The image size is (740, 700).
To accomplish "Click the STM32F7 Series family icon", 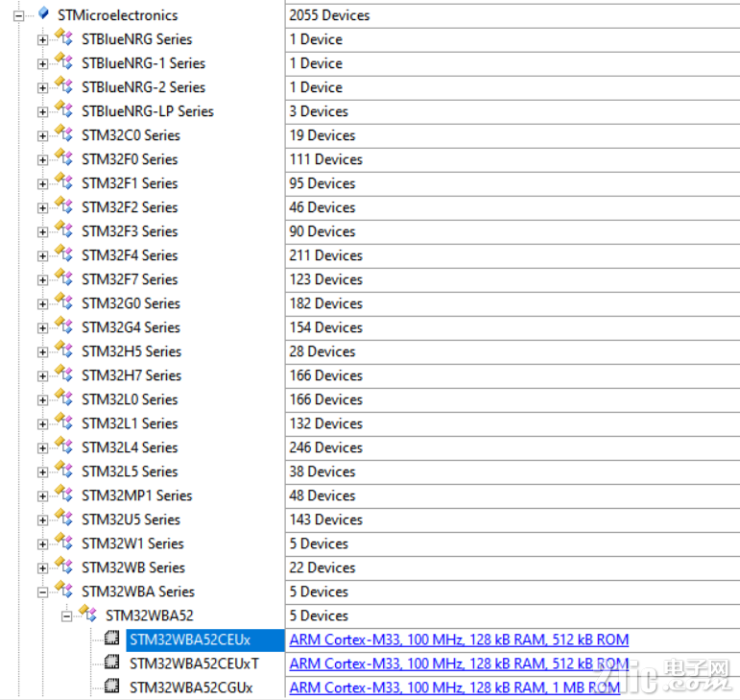I will tap(63, 278).
